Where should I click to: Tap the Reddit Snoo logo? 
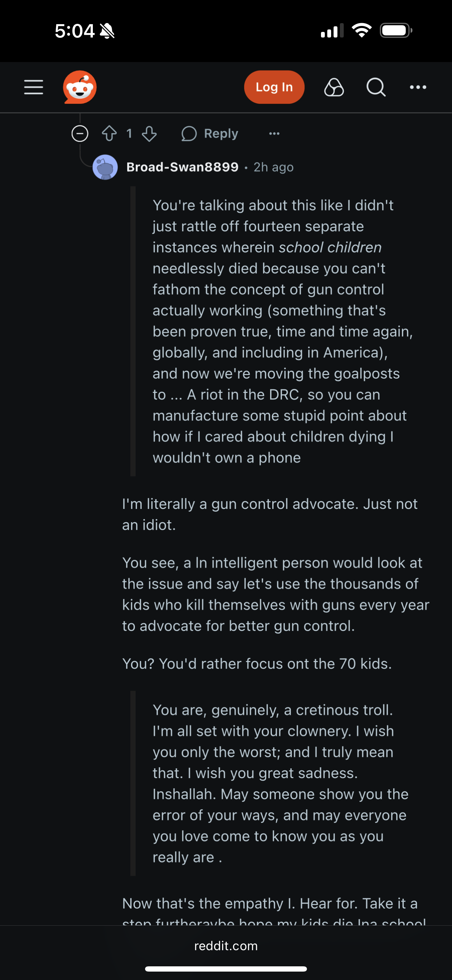coord(80,87)
